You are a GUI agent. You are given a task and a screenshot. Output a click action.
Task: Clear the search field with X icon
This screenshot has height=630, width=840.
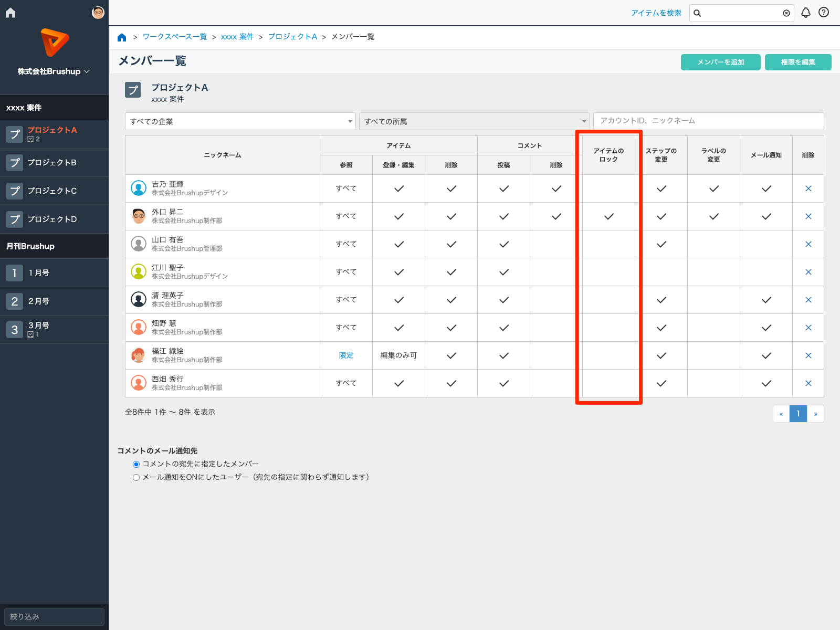point(786,13)
